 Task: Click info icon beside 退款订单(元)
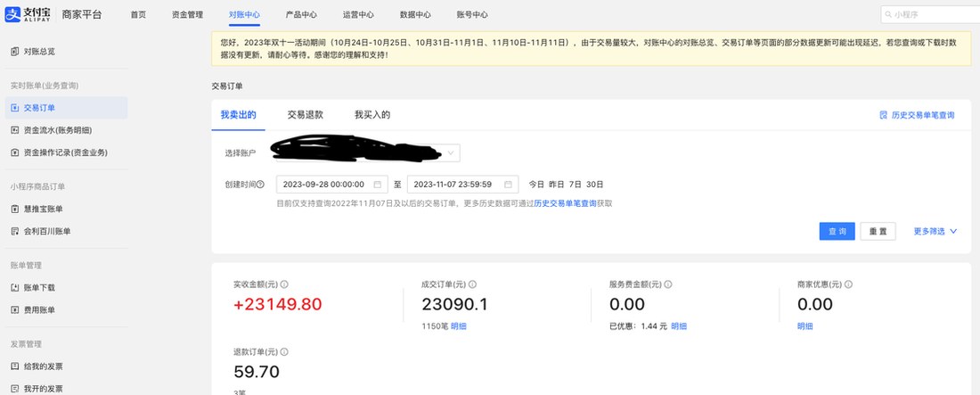coord(284,352)
